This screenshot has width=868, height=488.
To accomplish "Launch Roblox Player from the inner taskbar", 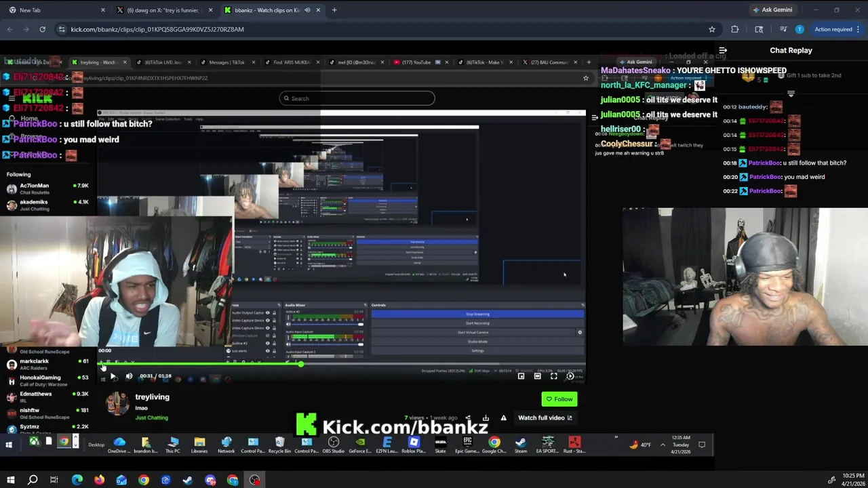I will click(x=414, y=445).
